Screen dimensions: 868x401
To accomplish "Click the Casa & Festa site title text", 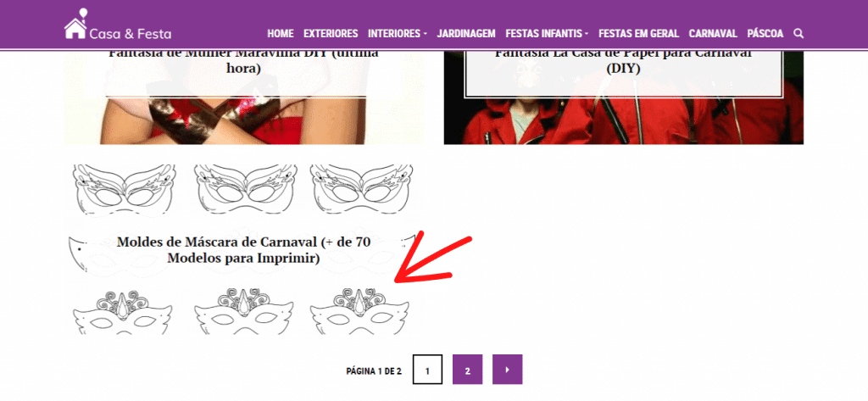I will 130,34.
